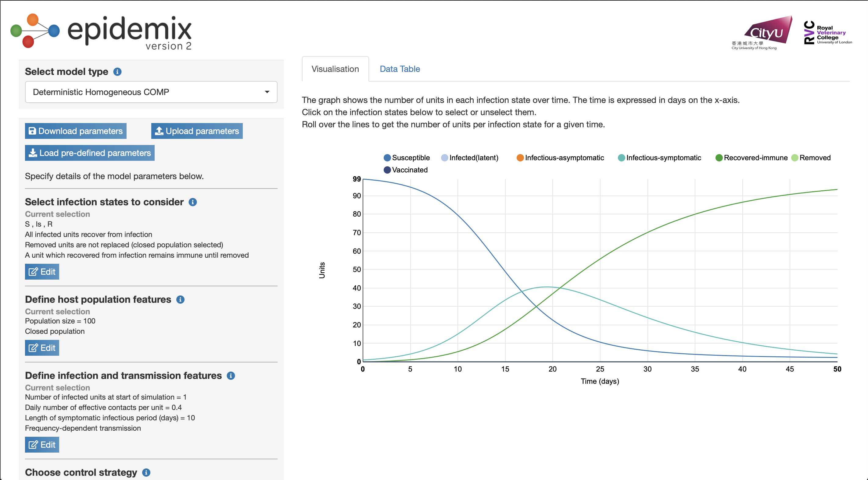Toggle Infectious-symptomatic series in legend
The width and height of the screenshot is (868, 480).
click(659, 158)
